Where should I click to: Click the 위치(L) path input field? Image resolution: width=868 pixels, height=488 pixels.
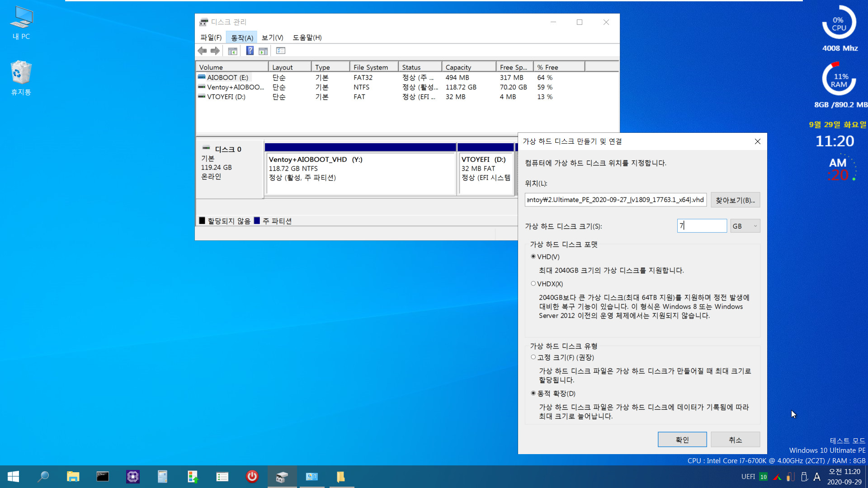(616, 200)
